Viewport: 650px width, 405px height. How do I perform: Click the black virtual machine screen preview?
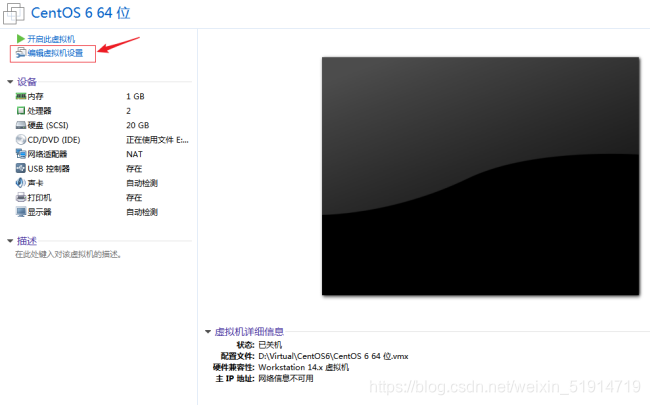click(x=480, y=176)
